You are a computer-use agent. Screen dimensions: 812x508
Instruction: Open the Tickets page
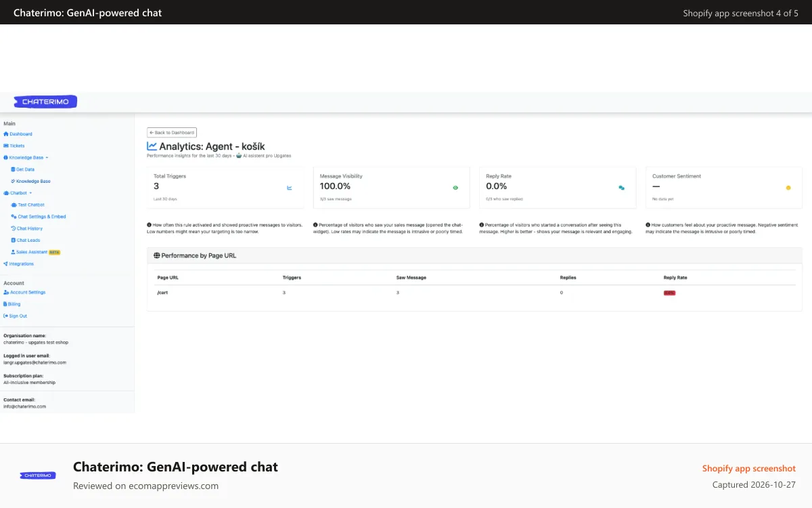(x=17, y=146)
